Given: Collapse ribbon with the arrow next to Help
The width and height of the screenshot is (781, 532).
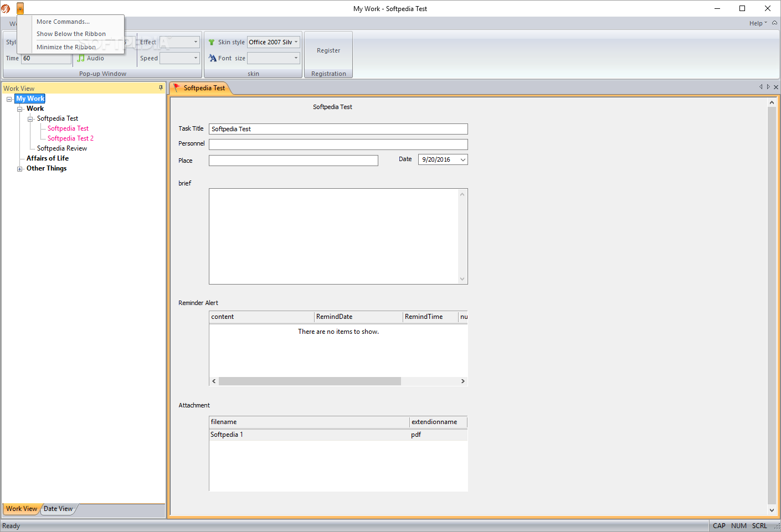Looking at the screenshot, I should (774, 23).
